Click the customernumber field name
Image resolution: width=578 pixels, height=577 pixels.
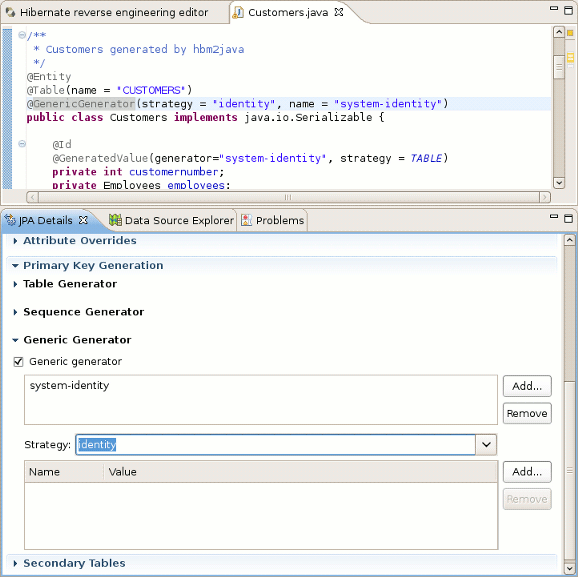[174, 172]
